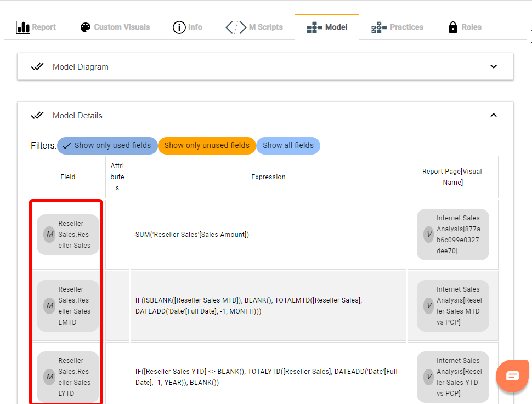The width and height of the screenshot is (532, 404).
Task: Click the Report Page[Visual Name] column header
Action: (453, 177)
